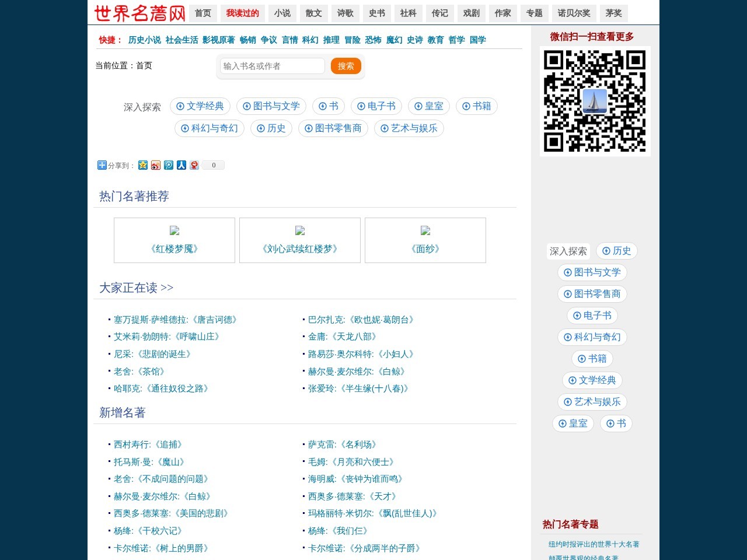Share the page to QQ空间
The height and width of the screenshot is (560, 747).
tap(143, 165)
